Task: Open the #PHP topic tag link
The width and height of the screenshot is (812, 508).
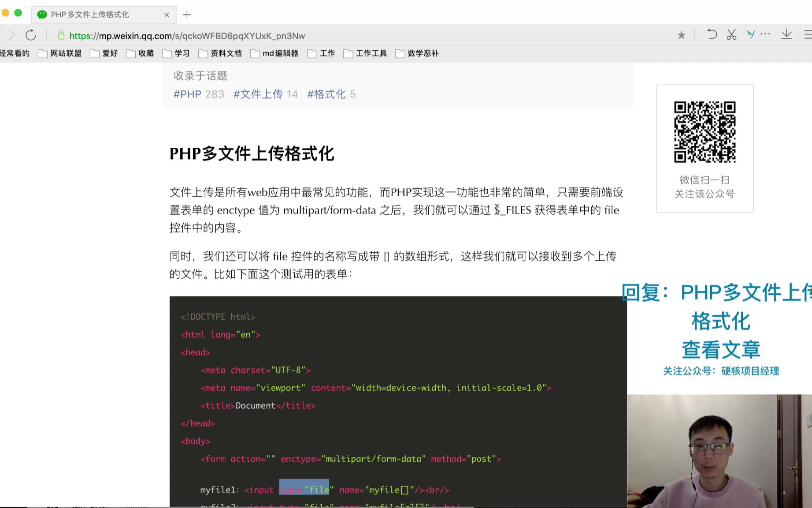Action: (187, 94)
